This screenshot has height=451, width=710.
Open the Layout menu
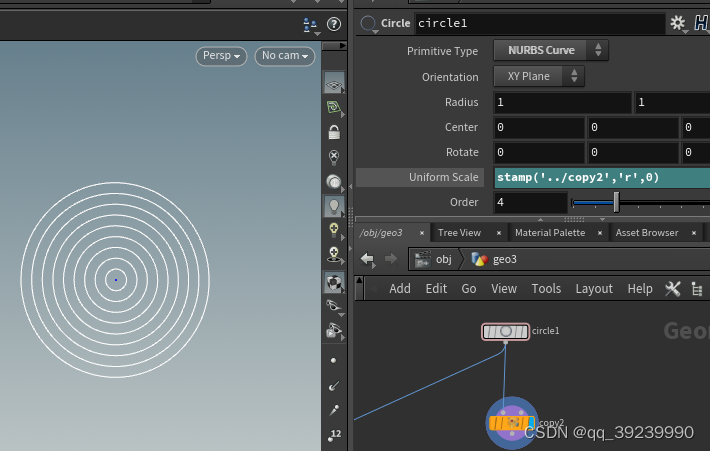[x=594, y=289]
